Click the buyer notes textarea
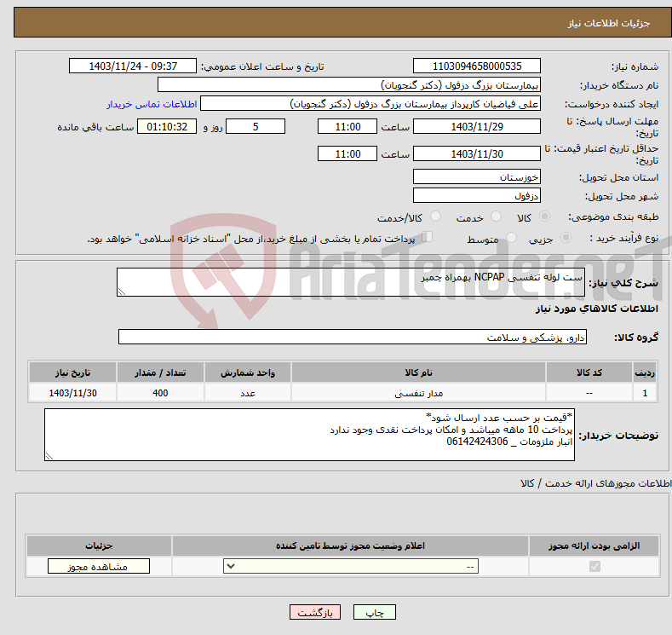672x635 pixels. tap(308, 435)
